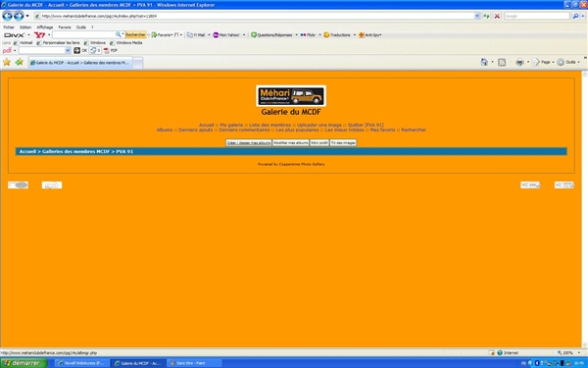Image resolution: width=588 pixels, height=368 pixels.
Task: Select the Galerie du MCDF browser tab
Action: [80, 63]
